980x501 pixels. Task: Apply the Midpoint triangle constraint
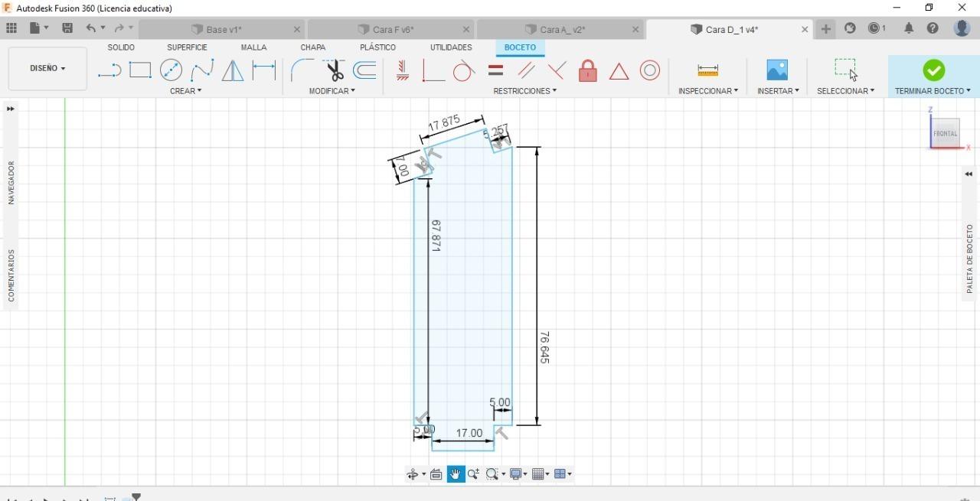619,71
